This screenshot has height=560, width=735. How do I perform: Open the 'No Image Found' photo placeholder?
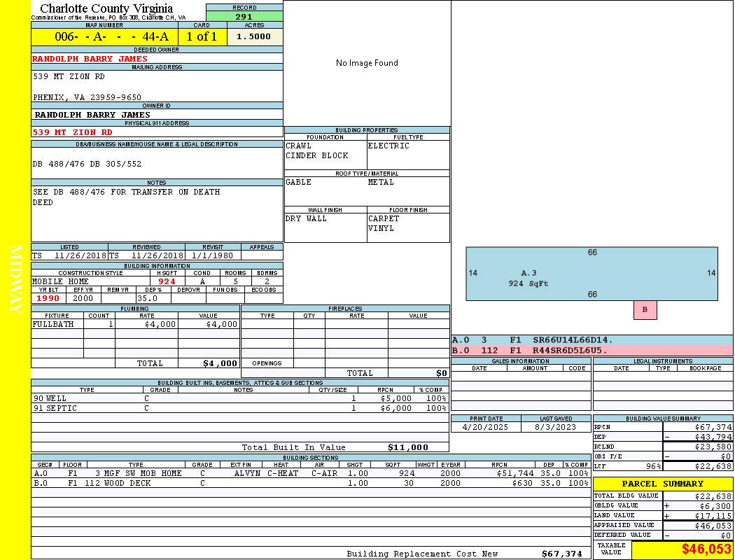pos(367,63)
